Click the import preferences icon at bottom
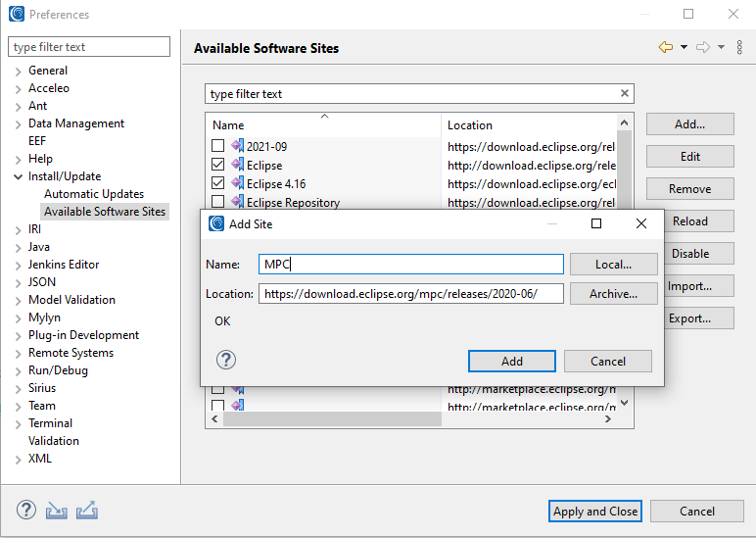756x538 pixels. click(x=57, y=511)
